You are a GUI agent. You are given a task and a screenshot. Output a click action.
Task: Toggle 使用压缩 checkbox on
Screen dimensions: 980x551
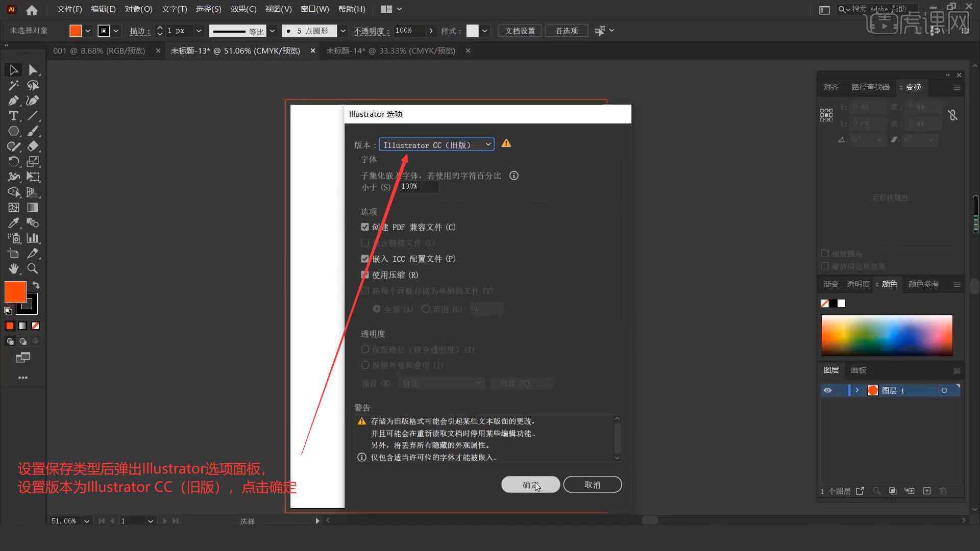tap(364, 274)
